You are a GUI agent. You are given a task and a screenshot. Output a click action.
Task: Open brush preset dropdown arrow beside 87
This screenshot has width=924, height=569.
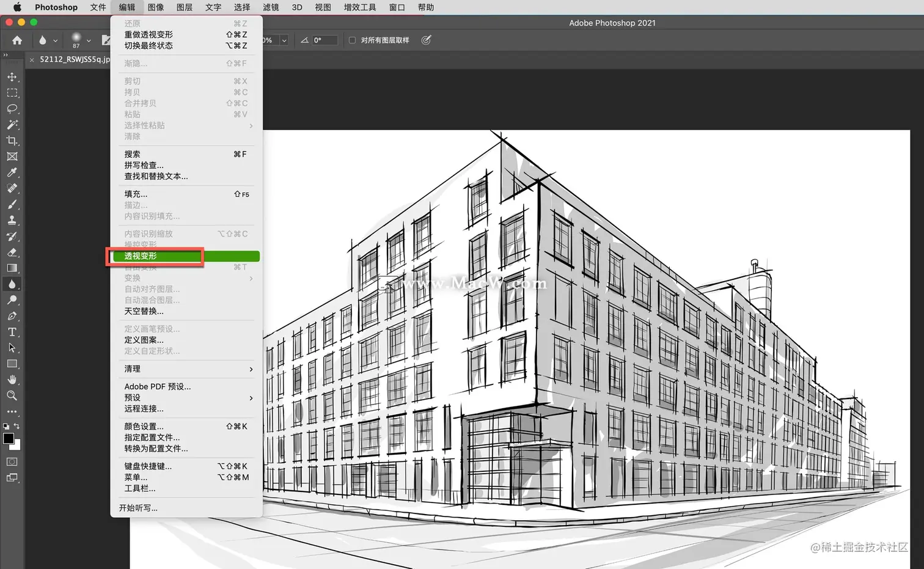click(89, 41)
